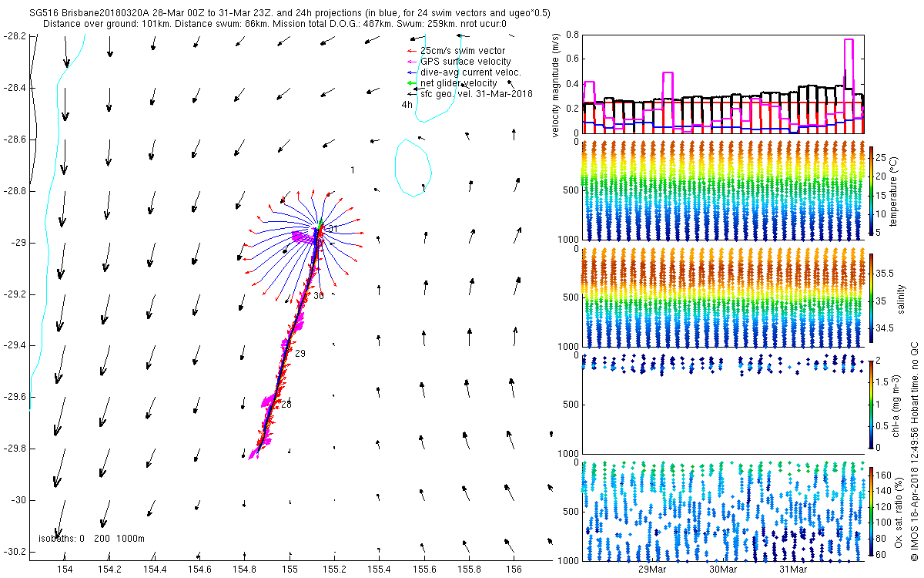
Task: Click the chl-a color bar
Action: 872,403
